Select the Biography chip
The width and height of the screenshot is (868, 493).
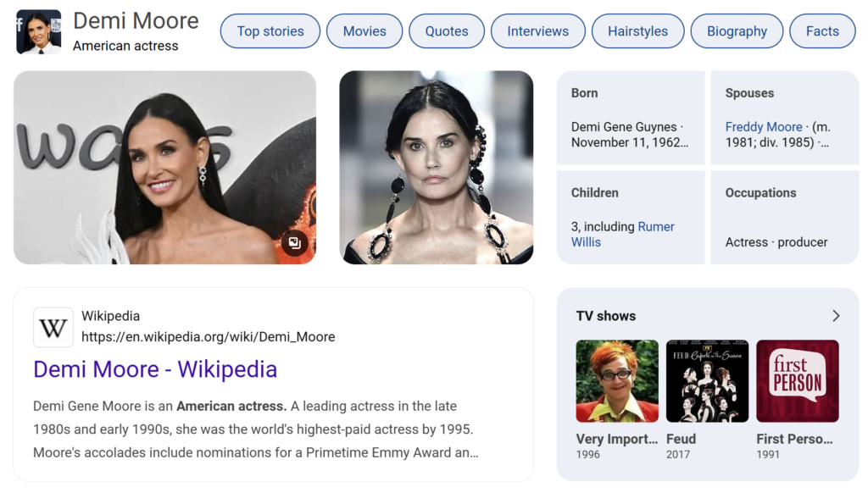tap(736, 31)
